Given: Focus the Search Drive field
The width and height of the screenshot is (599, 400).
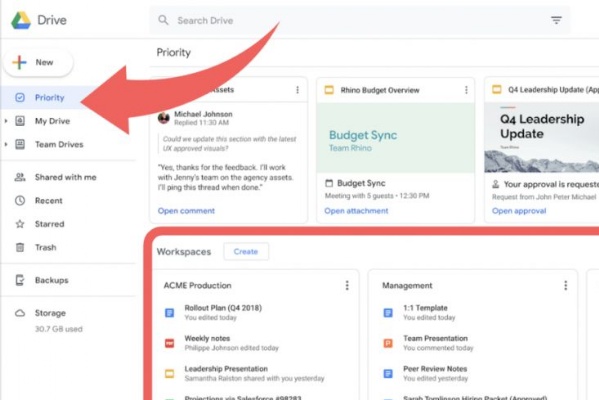Looking at the screenshot, I should click(x=359, y=20).
